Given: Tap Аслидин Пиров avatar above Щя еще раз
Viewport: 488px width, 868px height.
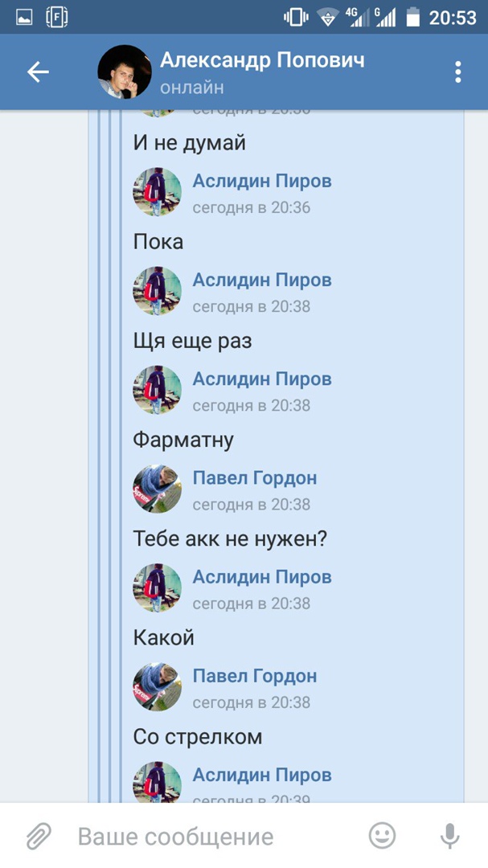Looking at the screenshot, I should pyautogui.click(x=158, y=291).
